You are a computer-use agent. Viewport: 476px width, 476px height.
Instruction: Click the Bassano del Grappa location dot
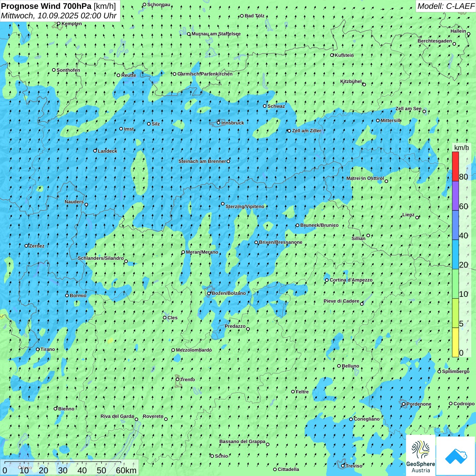click(268, 444)
